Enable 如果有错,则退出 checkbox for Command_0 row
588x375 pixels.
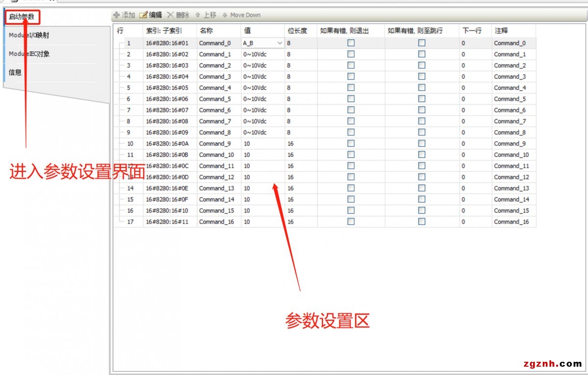pos(351,43)
